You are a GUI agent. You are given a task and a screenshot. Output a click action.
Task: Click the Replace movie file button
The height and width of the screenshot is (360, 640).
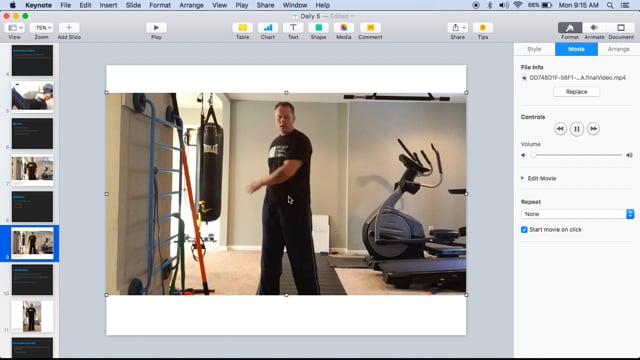576,92
